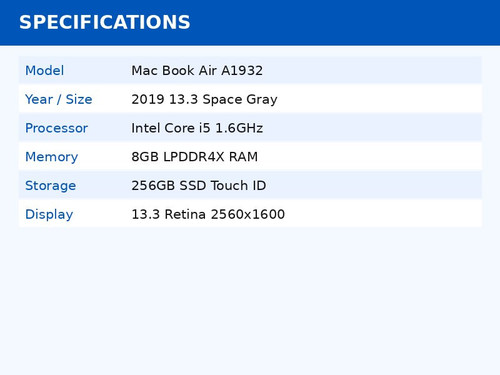Select the Model label

(45, 70)
